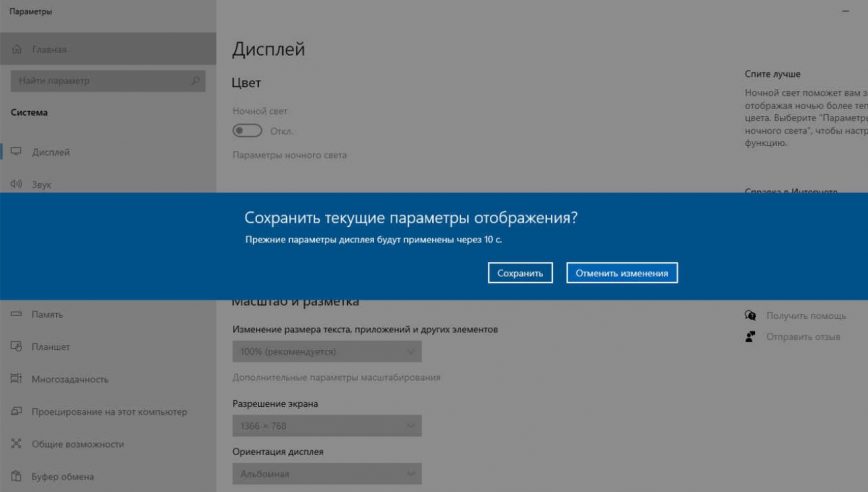Select Многозадачность in the sidebar
Image resolution: width=868 pixels, height=492 pixels.
(x=108, y=379)
